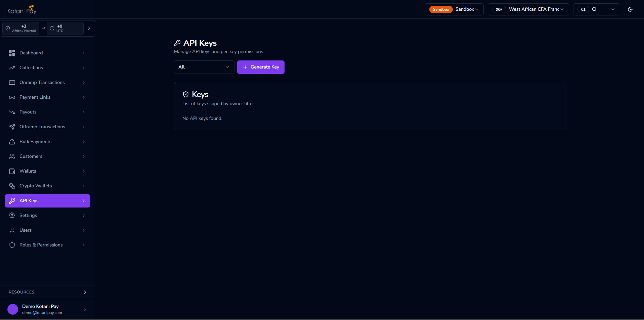The height and width of the screenshot is (320, 644).
Task: Click the orange Sandbox badge
Action: click(x=441, y=9)
